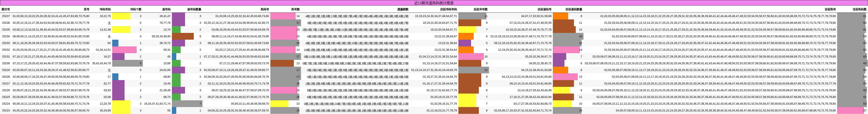The height and width of the screenshot is (114, 868).
Task: Select the 期次号 column header
Action: (x=6, y=9)
